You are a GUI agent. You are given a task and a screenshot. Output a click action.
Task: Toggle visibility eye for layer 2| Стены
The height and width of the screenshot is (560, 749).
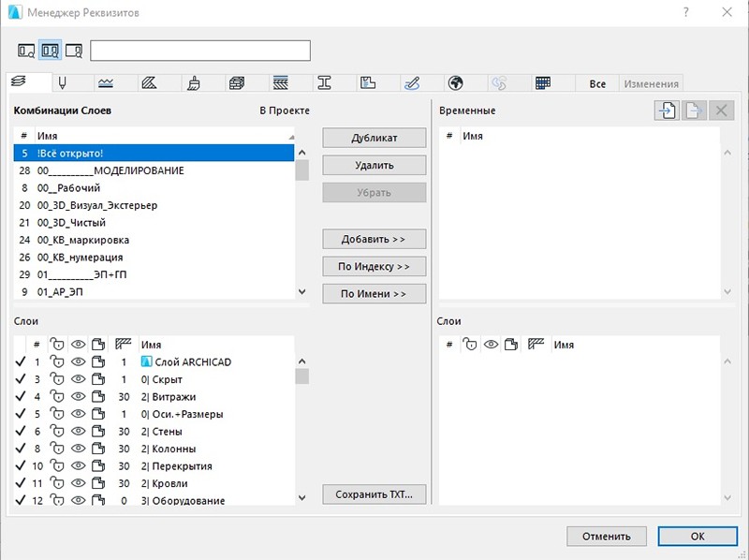tap(79, 432)
